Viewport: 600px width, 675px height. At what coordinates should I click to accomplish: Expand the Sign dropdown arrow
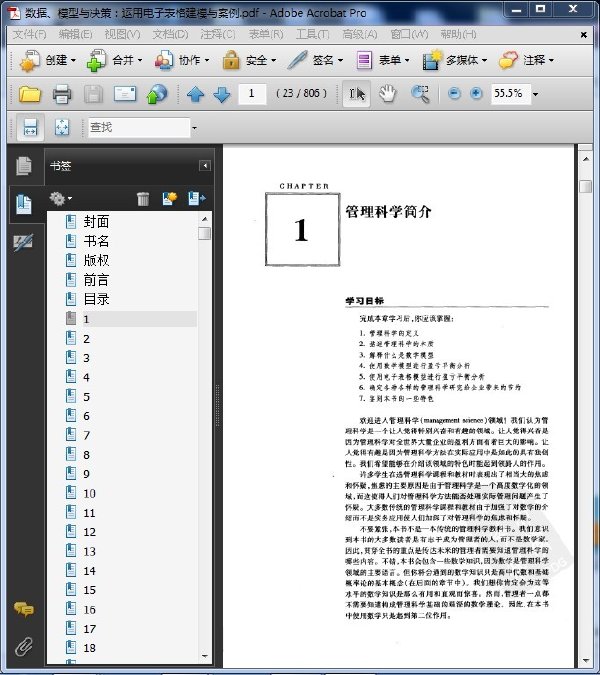[340, 60]
